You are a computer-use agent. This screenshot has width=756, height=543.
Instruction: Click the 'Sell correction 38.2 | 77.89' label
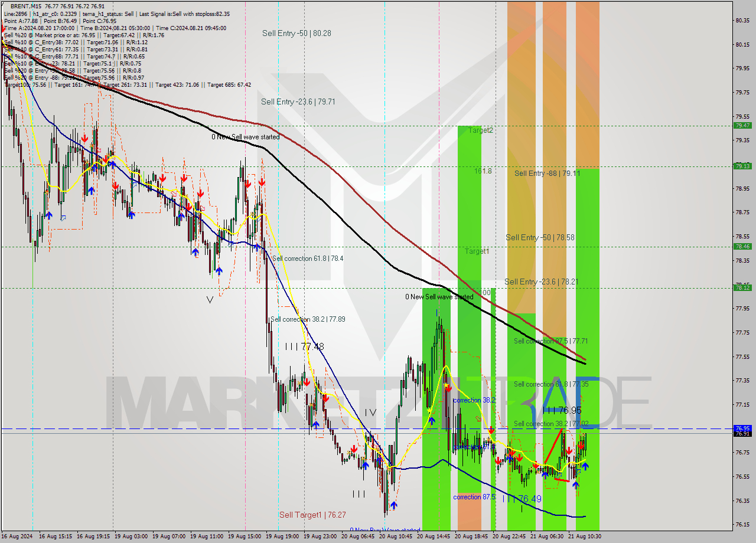click(x=308, y=319)
